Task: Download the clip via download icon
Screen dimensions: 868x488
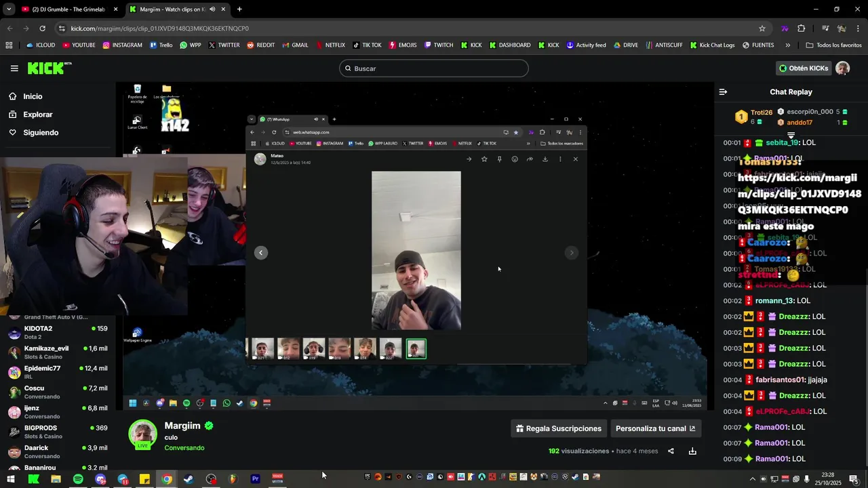Action: point(692,451)
